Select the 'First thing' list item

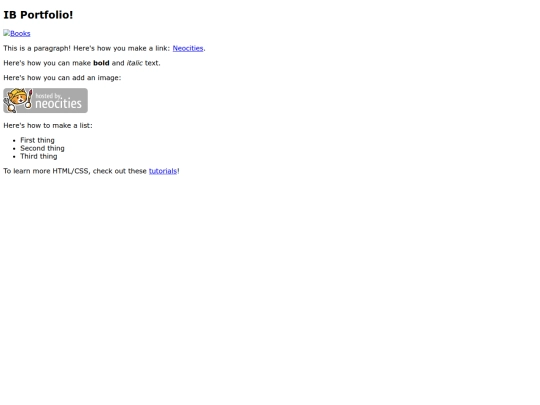click(37, 140)
